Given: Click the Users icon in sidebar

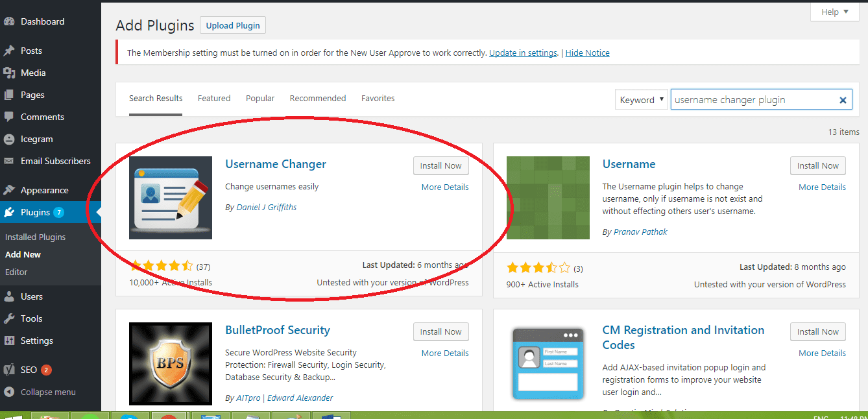Looking at the screenshot, I should (9, 296).
